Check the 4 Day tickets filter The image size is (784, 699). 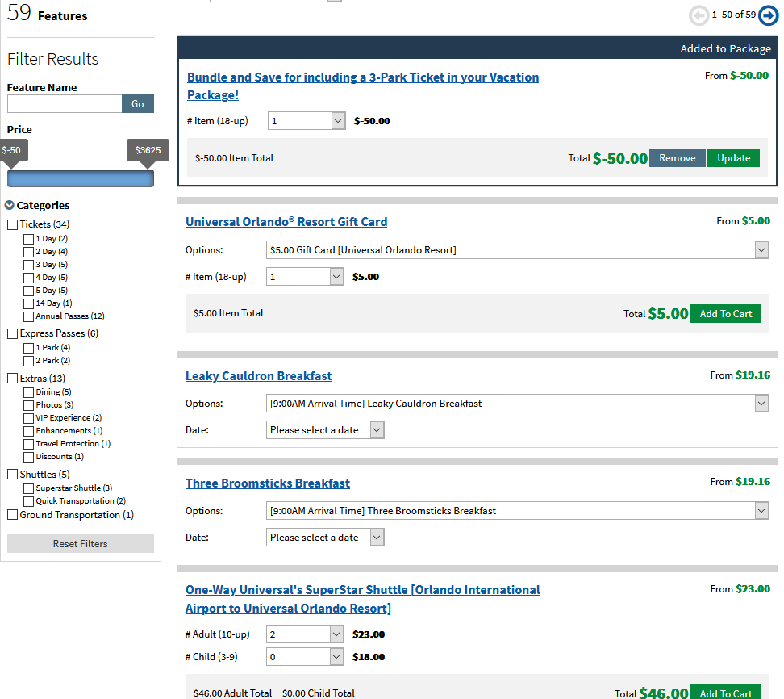28,278
